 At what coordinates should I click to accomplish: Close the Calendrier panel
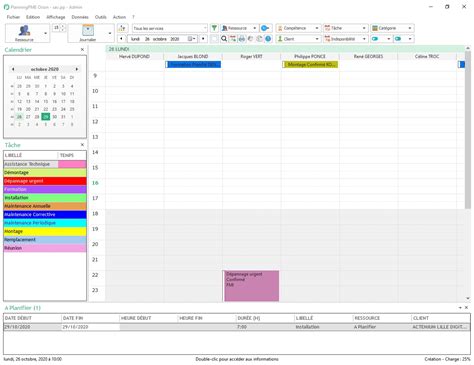point(82,49)
